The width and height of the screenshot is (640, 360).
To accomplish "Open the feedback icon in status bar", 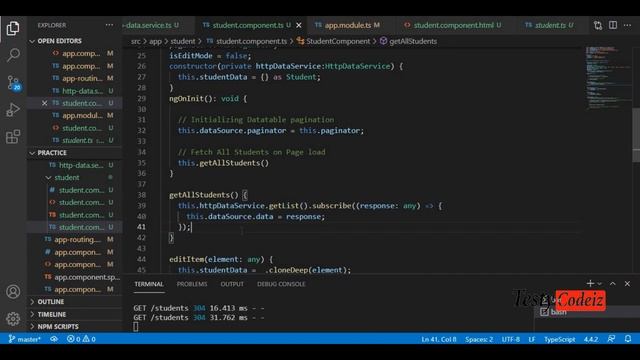I will point(611,339).
